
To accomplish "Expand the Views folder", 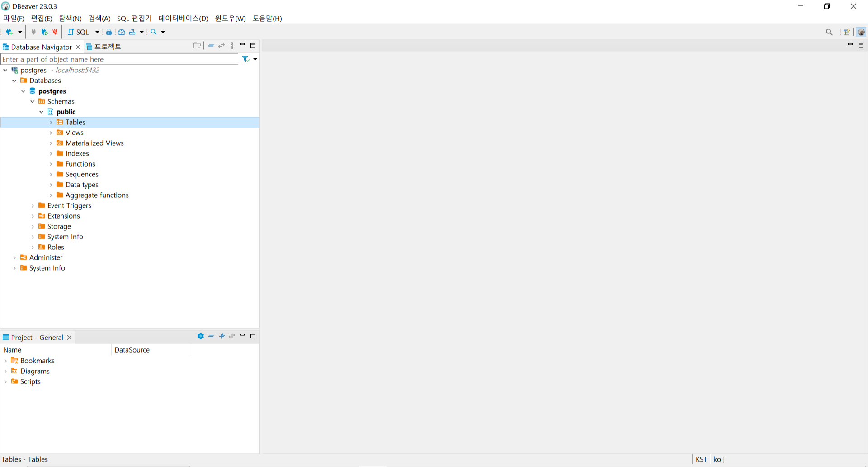I will pos(51,133).
